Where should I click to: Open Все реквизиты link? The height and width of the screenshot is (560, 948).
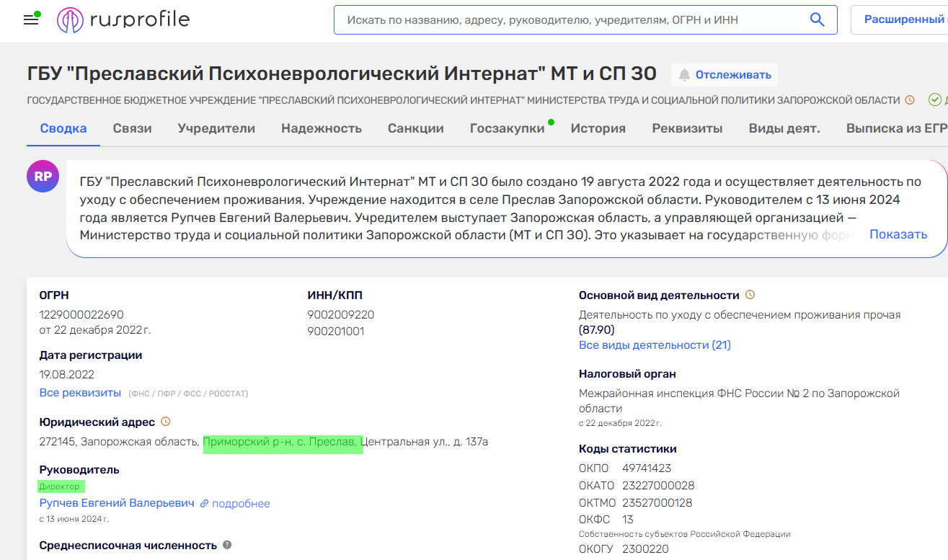pos(80,393)
